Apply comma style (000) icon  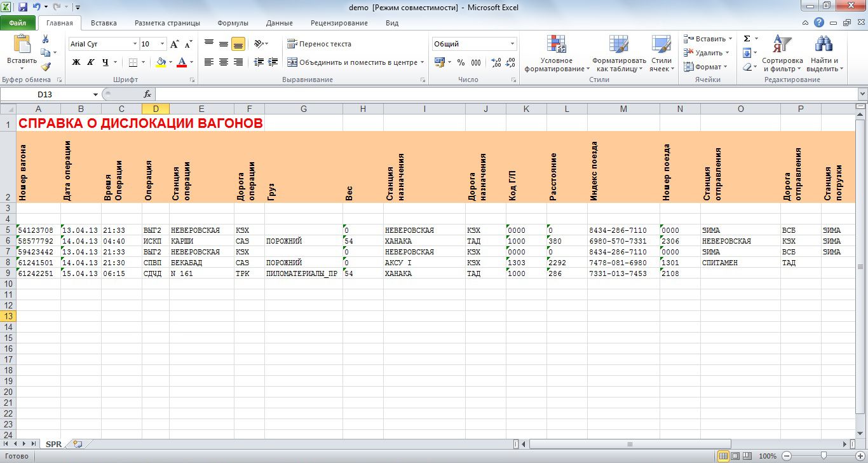[x=477, y=62]
